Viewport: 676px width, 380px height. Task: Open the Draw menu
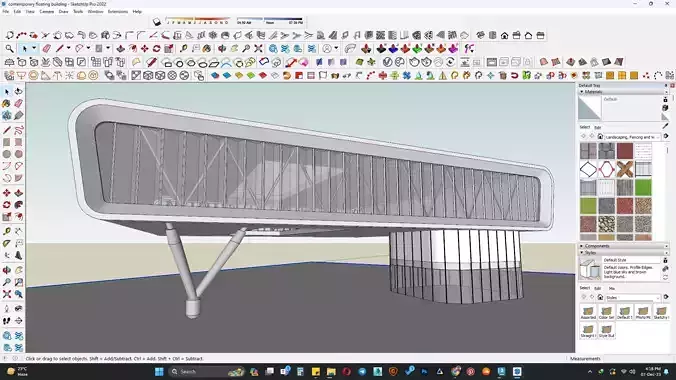click(x=63, y=12)
